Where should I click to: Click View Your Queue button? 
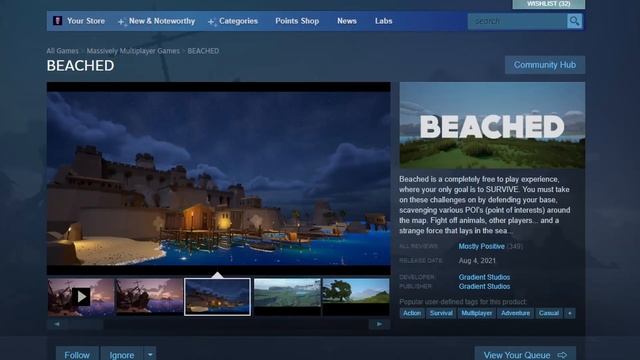525,354
